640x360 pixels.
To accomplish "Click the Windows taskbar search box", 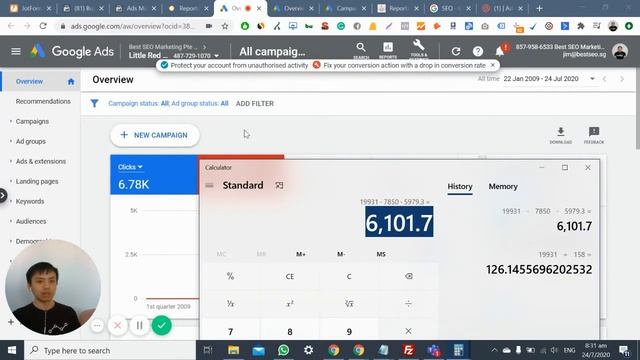I will coord(110,350).
